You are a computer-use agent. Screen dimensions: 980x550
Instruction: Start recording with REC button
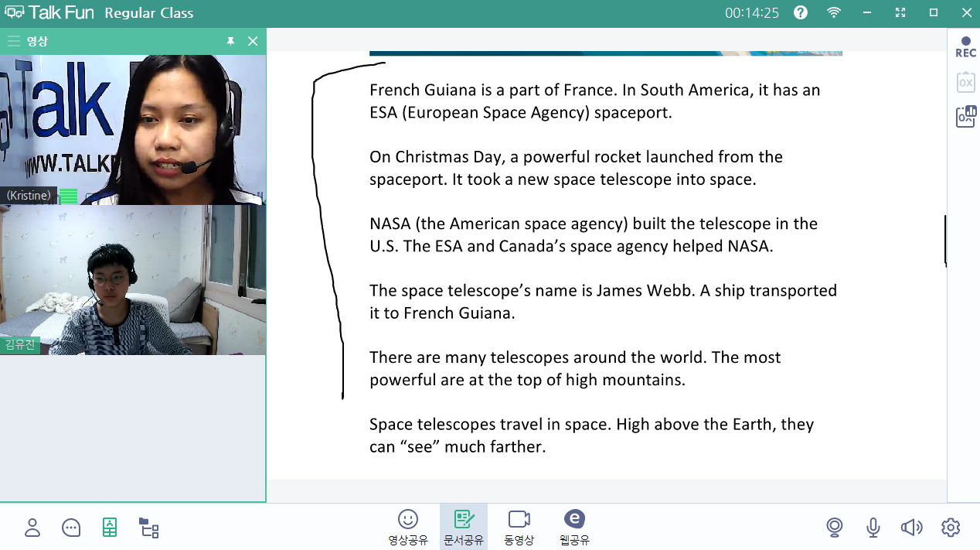(965, 47)
